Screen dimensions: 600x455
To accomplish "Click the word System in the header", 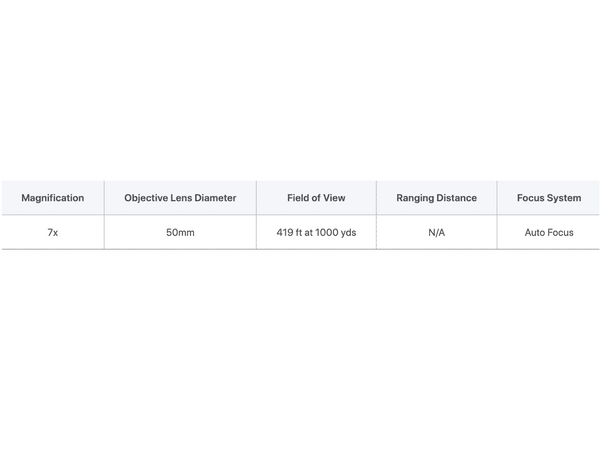I will [x=563, y=198].
